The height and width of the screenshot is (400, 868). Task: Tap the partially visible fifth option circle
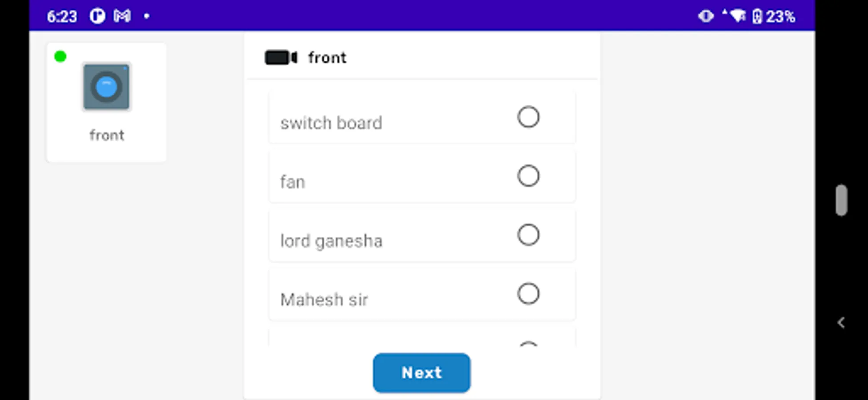(528, 344)
